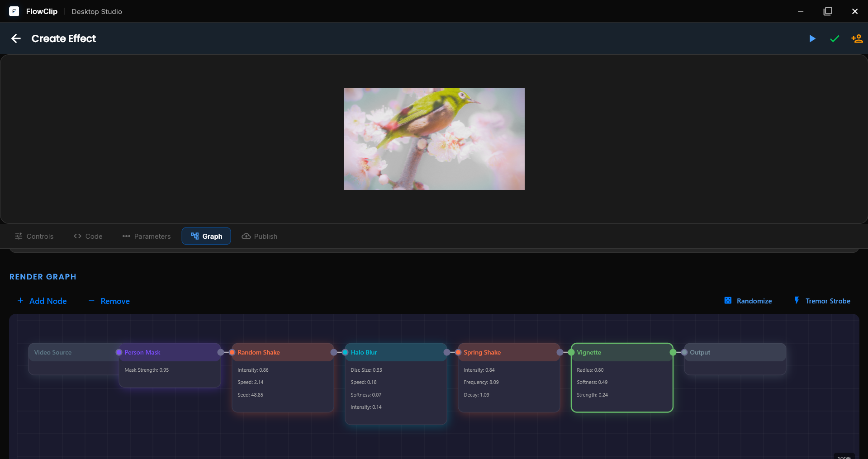The width and height of the screenshot is (868, 459).
Task: Click the back arrow icon
Action: pos(16,38)
